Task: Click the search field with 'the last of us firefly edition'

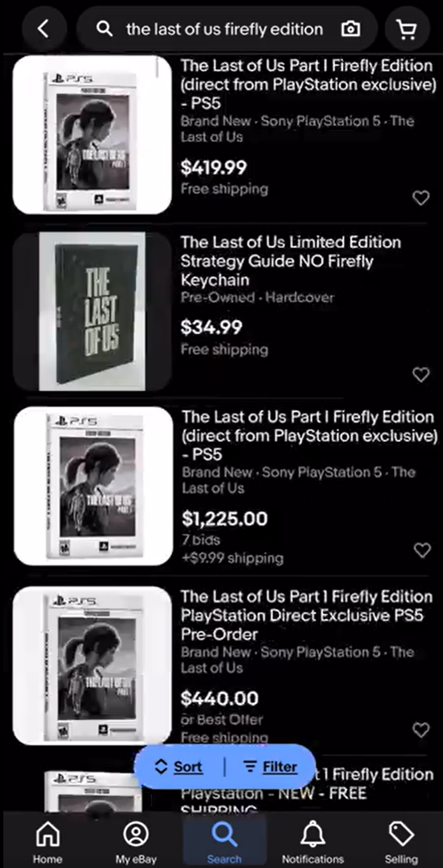Action: (224, 29)
